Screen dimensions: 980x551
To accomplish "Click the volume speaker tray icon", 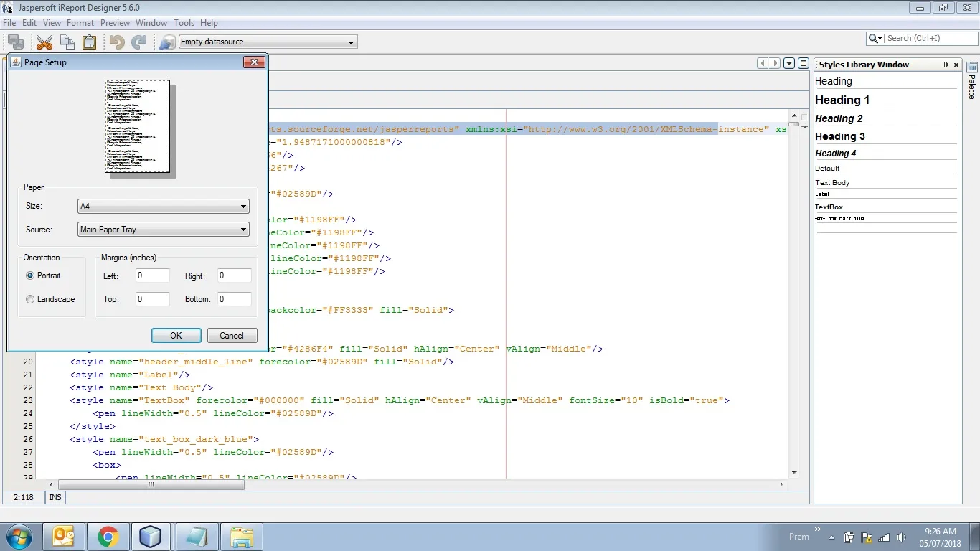I will coord(902,537).
